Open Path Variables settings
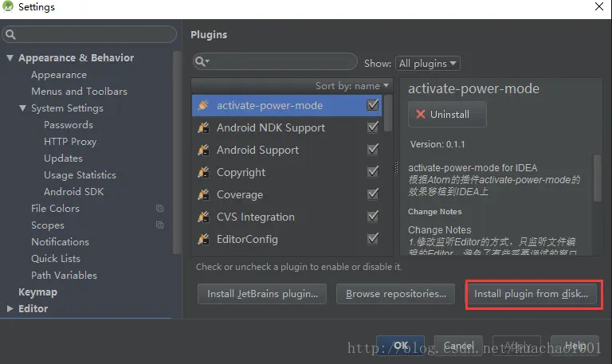The image size is (612, 364). click(x=64, y=276)
